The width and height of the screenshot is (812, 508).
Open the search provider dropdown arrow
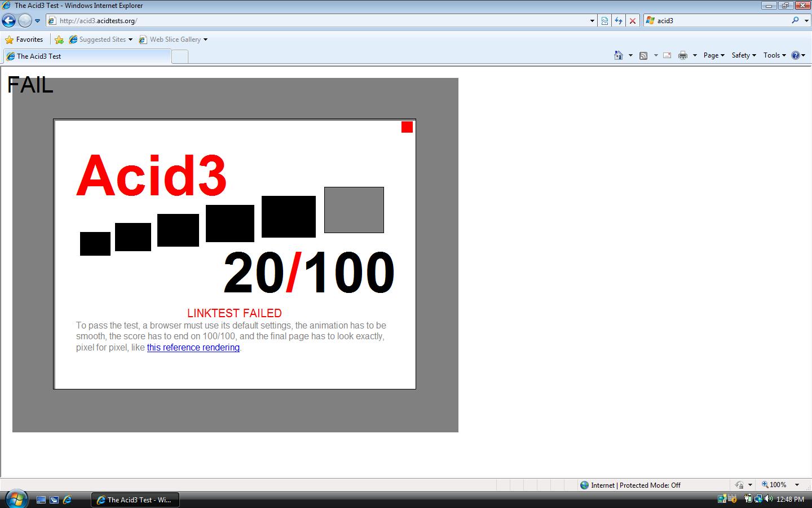(x=806, y=21)
